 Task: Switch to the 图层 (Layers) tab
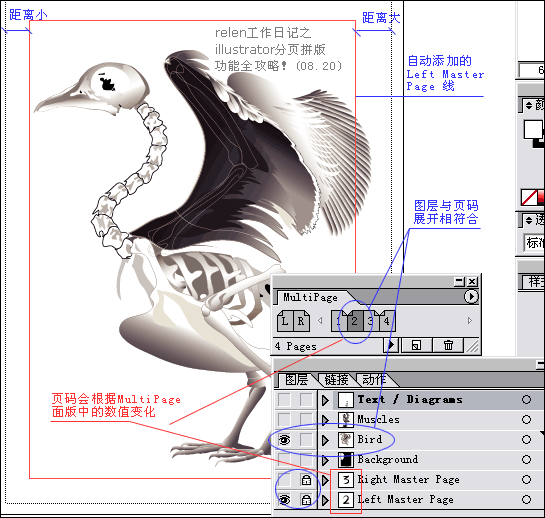[x=296, y=380]
